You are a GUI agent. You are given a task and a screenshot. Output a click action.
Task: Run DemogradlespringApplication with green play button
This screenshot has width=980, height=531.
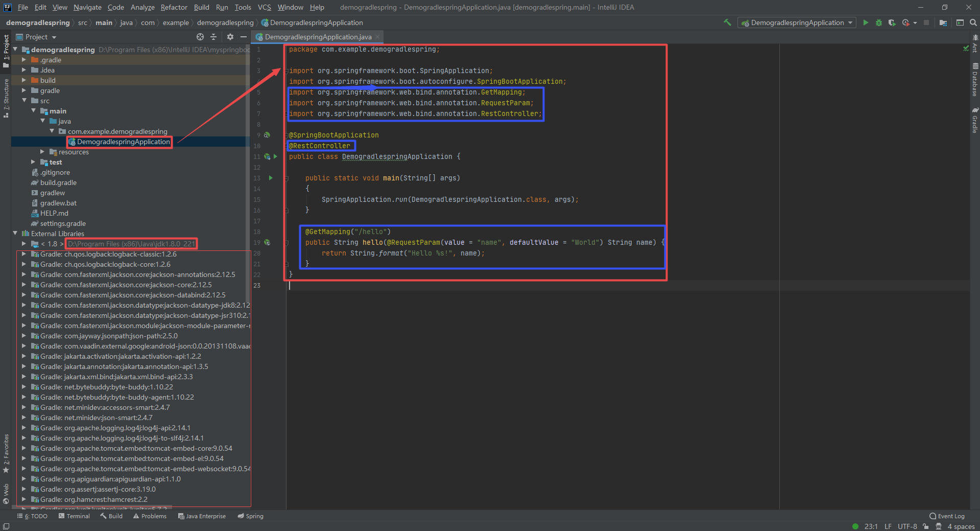pyautogui.click(x=865, y=22)
